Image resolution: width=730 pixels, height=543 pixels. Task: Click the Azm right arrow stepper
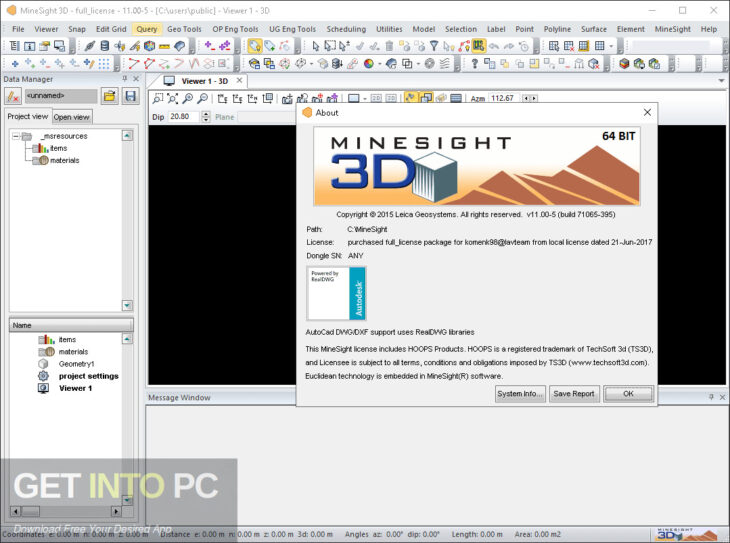point(534,98)
